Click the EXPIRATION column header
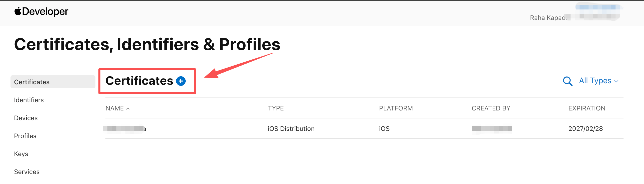Image resolution: width=644 pixels, height=184 pixels. coord(587,108)
